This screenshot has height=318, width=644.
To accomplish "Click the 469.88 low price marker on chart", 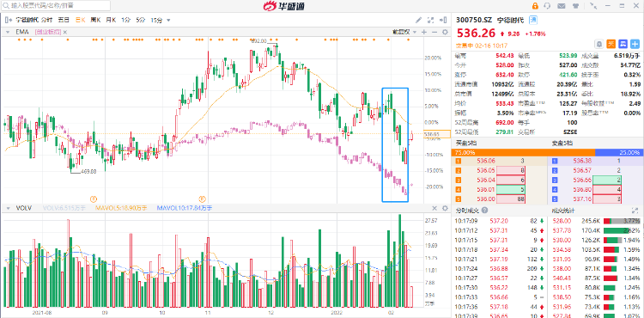I will coord(88,172).
